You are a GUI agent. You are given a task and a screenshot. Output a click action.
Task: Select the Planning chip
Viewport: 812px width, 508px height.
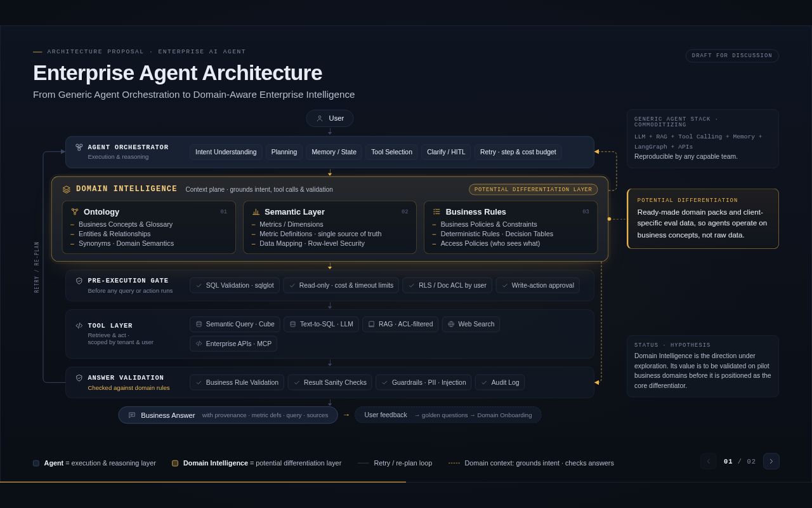pyautogui.click(x=284, y=152)
